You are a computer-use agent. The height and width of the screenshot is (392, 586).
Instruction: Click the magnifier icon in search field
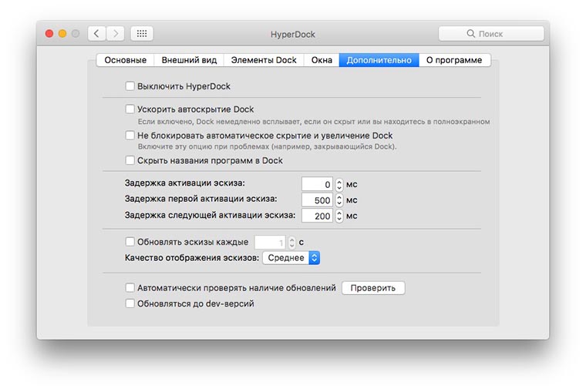tap(470, 34)
